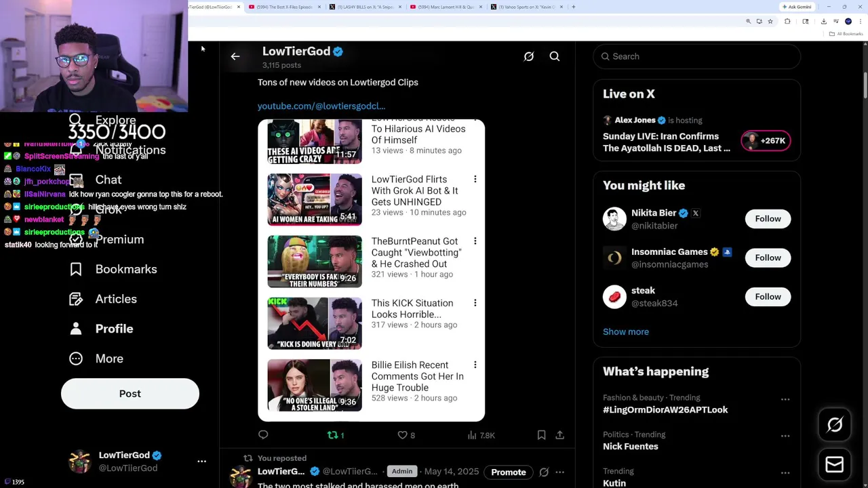The image size is (868, 488).
Task: Open the floating Messages envelope button
Action: click(x=835, y=464)
